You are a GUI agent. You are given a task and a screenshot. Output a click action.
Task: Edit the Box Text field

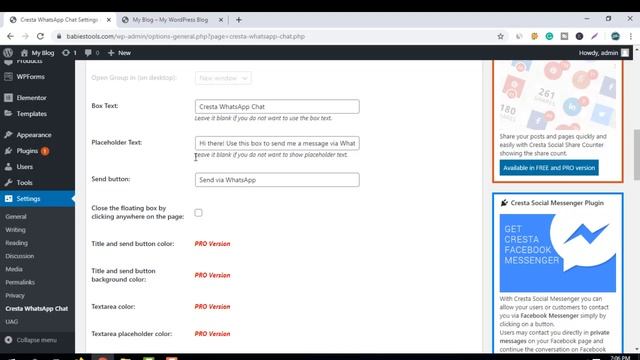(277, 107)
